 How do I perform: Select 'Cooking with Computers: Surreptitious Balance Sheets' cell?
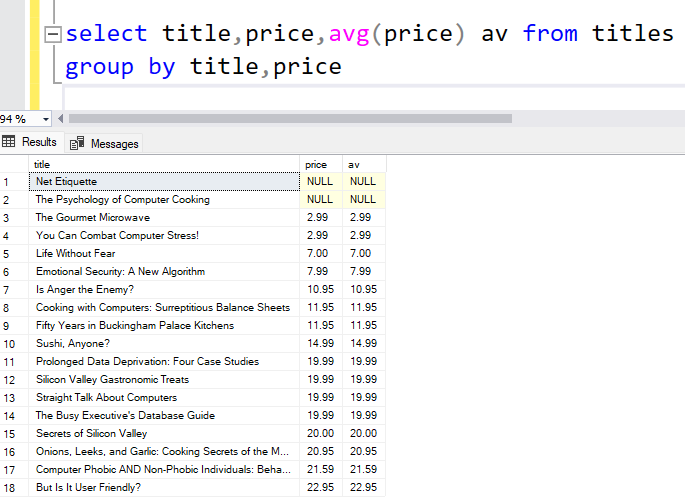click(164, 308)
